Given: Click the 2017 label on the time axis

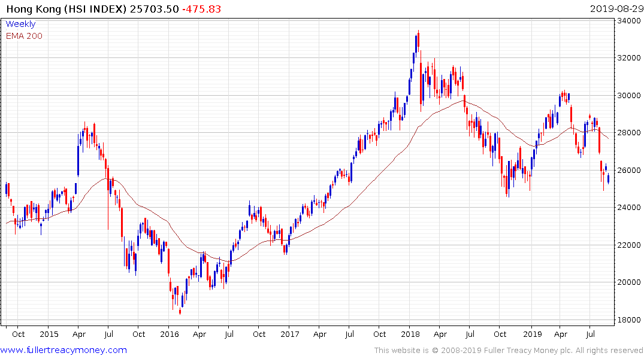Looking at the screenshot, I should tap(290, 334).
